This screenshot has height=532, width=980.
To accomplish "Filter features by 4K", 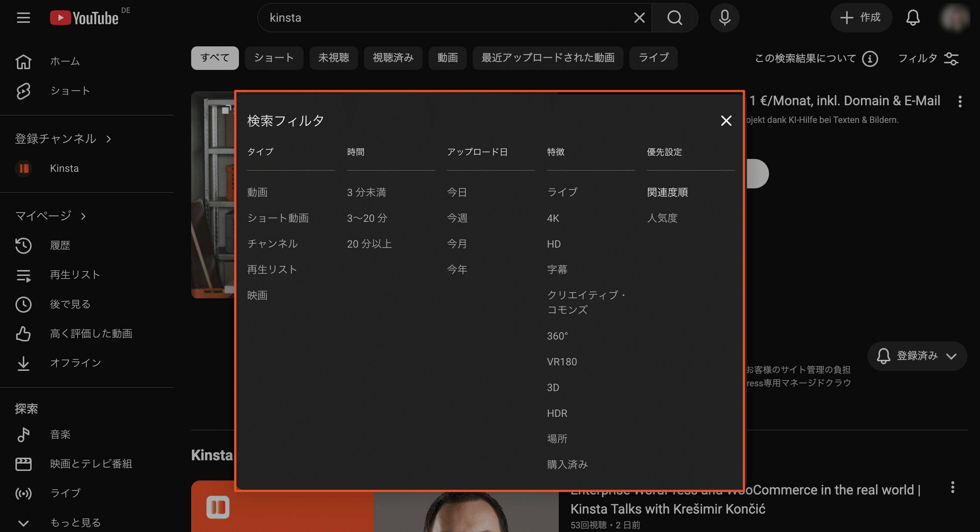I will point(553,218).
